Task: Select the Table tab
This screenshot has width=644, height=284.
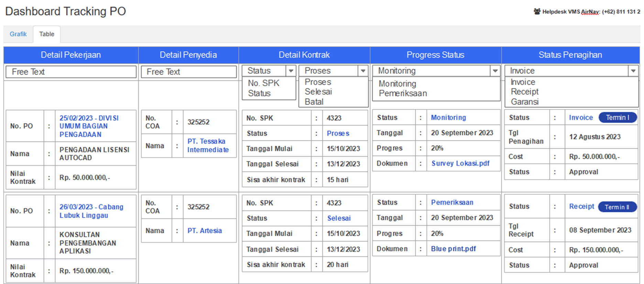Action: pos(46,34)
